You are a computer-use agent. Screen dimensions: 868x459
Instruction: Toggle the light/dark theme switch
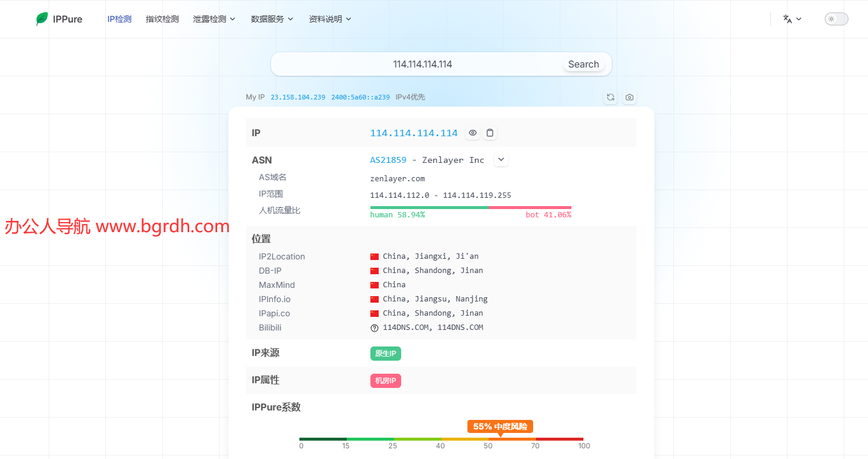(836, 19)
